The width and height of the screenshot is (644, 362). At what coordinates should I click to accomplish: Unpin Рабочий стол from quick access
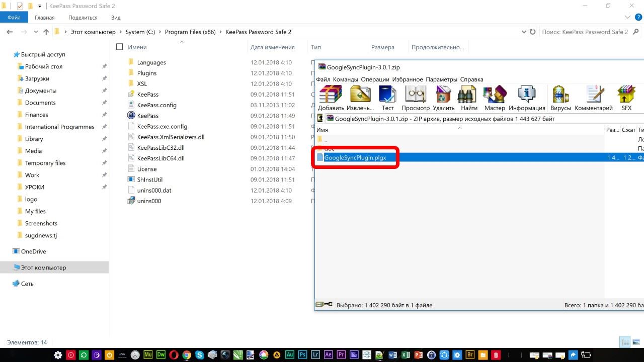tap(105, 66)
